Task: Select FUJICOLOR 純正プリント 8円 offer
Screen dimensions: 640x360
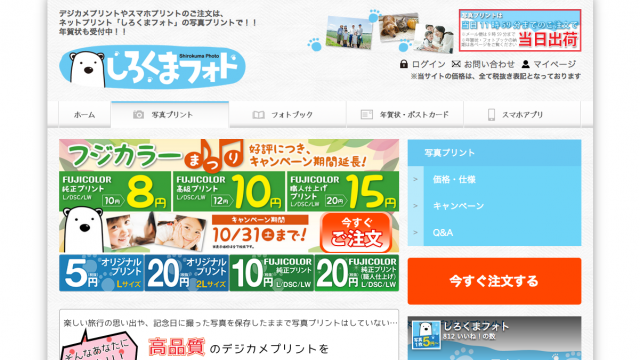Action: (x=115, y=191)
